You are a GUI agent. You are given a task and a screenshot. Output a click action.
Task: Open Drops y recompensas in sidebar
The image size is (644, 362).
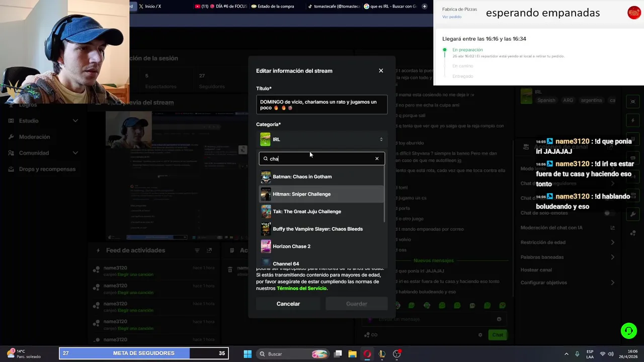(47, 169)
